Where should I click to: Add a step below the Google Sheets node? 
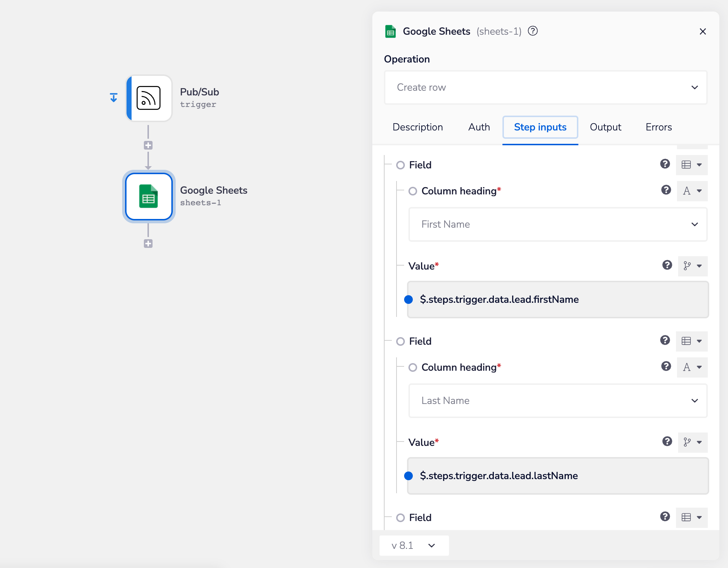tap(149, 243)
